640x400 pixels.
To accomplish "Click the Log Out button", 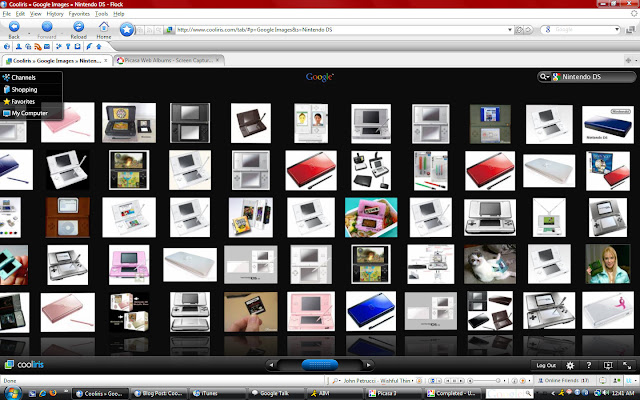I will (546, 365).
